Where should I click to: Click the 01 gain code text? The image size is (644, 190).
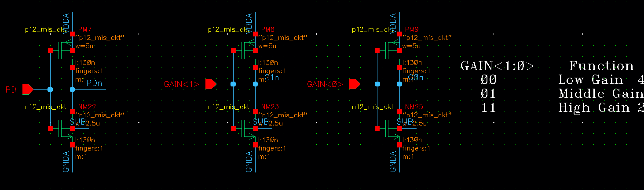tap(489, 94)
